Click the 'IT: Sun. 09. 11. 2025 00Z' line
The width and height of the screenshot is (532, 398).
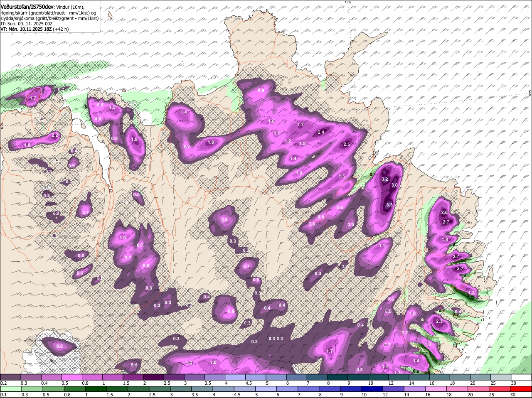pyautogui.click(x=27, y=24)
